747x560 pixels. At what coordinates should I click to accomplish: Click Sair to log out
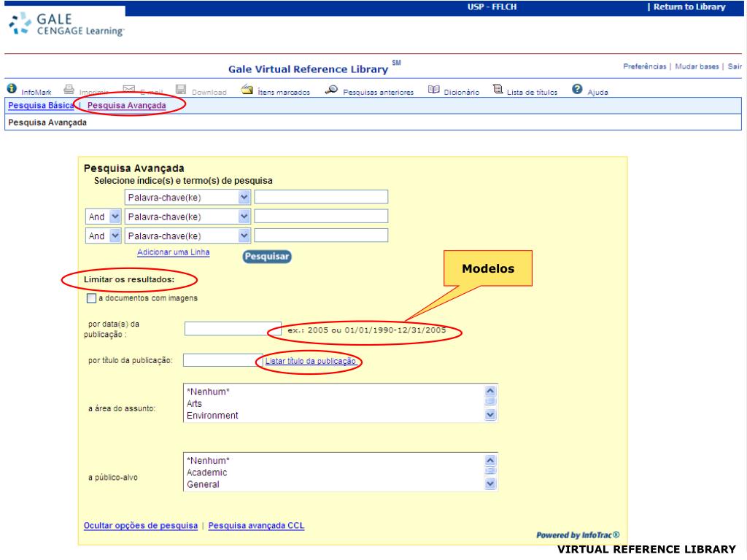(x=735, y=66)
